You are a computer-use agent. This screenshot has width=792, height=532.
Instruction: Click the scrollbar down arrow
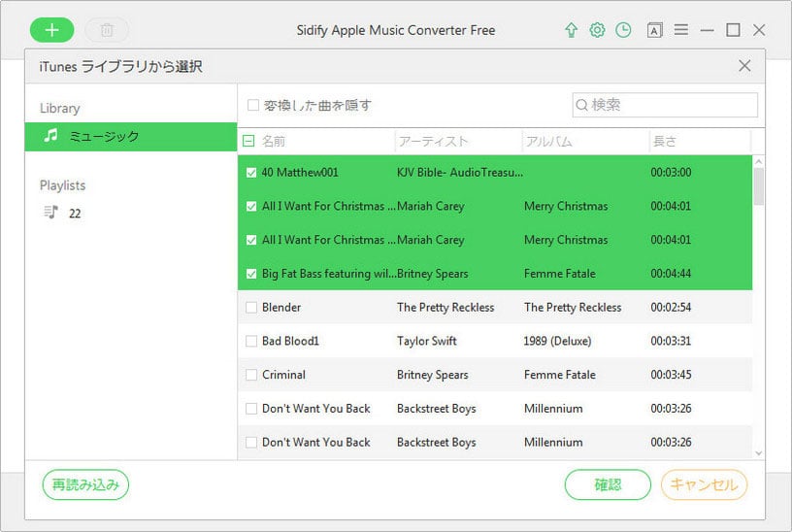758,453
